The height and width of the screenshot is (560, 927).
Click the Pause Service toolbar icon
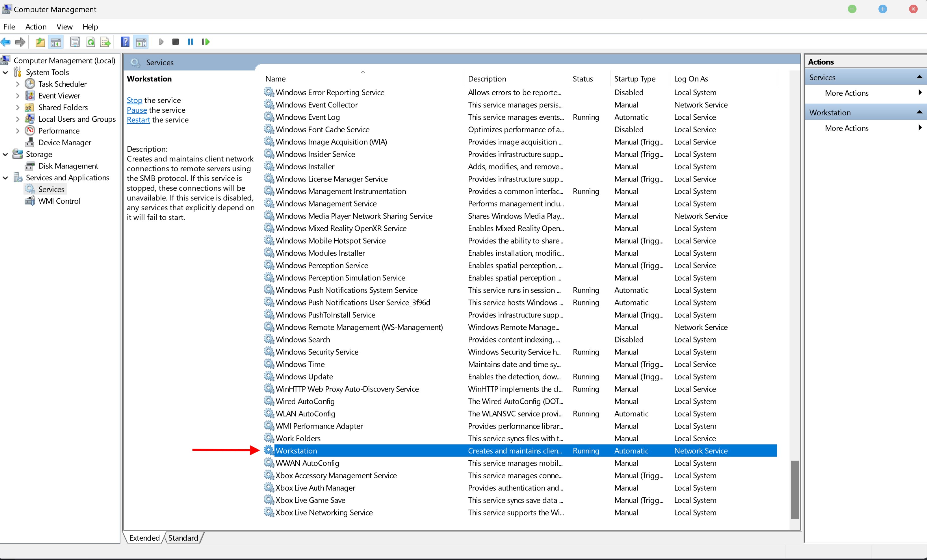(190, 42)
